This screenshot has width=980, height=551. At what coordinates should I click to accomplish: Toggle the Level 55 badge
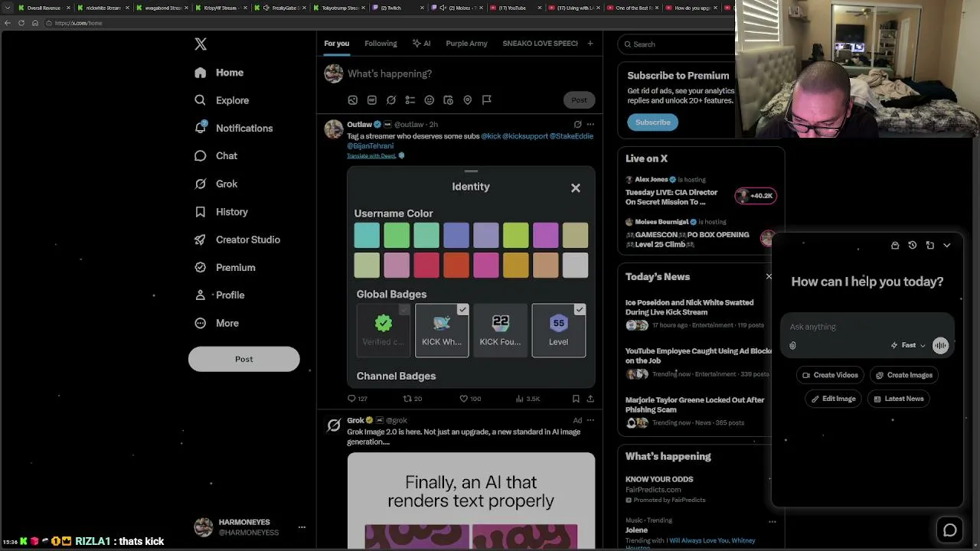(559, 331)
